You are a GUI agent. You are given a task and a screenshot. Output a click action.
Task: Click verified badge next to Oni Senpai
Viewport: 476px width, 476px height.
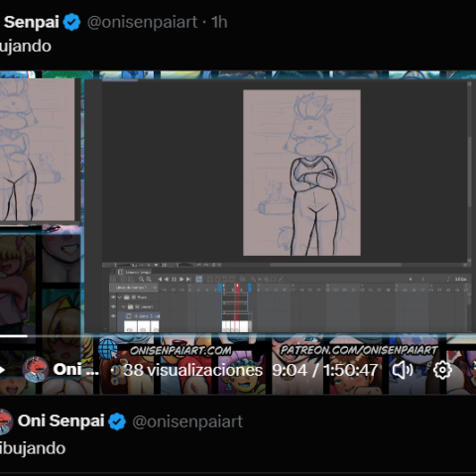(x=117, y=421)
